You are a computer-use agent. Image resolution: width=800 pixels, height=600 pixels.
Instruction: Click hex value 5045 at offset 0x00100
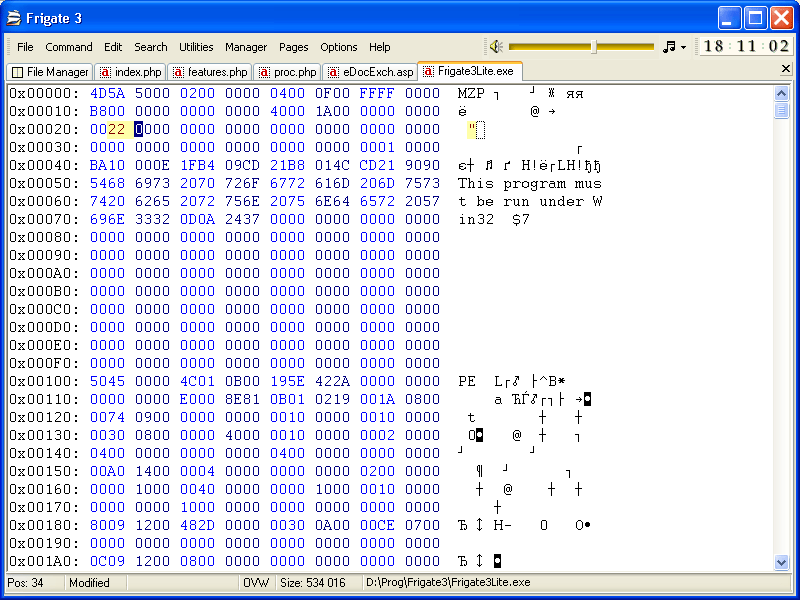point(107,381)
